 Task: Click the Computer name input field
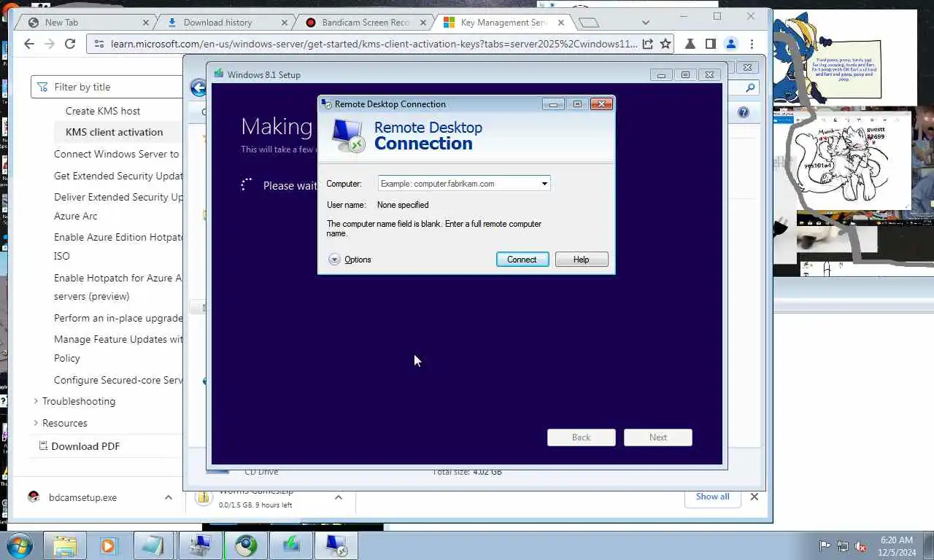click(458, 184)
